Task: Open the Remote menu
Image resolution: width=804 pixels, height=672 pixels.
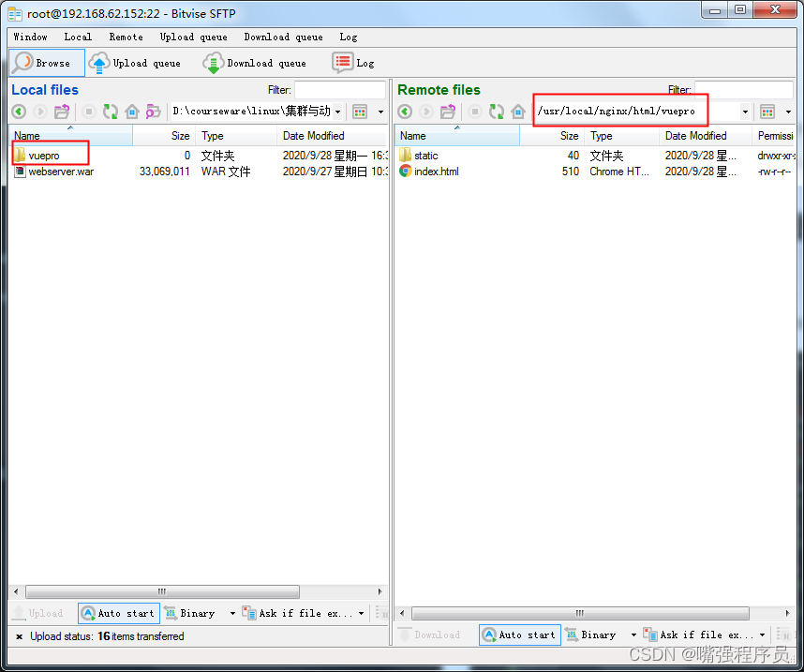Action: [x=127, y=37]
